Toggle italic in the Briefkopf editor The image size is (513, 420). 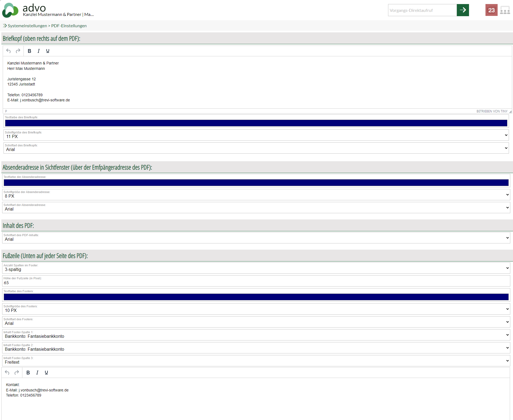pyautogui.click(x=39, y=51)
